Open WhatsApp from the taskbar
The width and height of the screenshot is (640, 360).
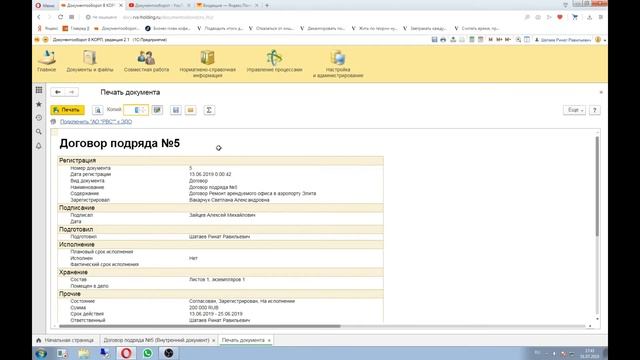(x=148, y=353)
